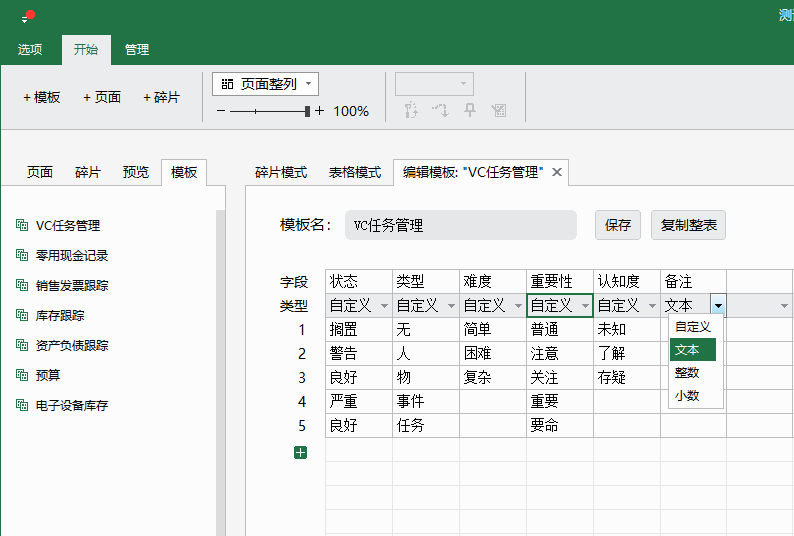Choose 自定义 in the open type list
This screenshot has width=794, height=536.
click(693, 327)
